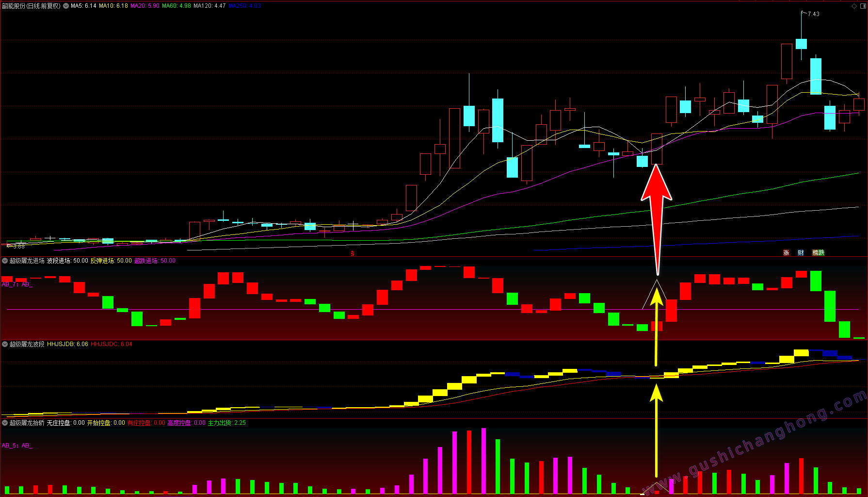Click the green 跌 event marker
The width and height of the screenshot is (868, 497).
tap(821, 252)
